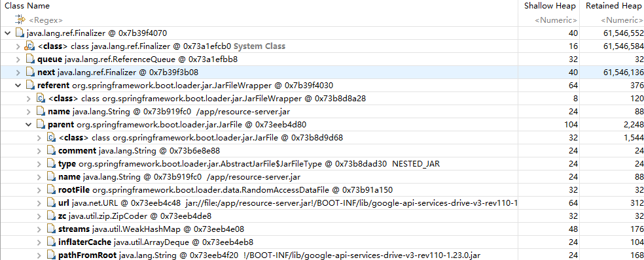The width and height of the screenshot is (644, 260).
Task: Click the queue ReferenceQueue object icon
Action: (x=29, y=59)
